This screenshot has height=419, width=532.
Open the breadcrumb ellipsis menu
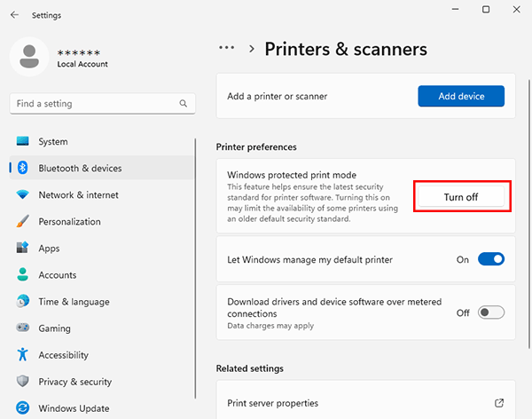pos(227,49)
